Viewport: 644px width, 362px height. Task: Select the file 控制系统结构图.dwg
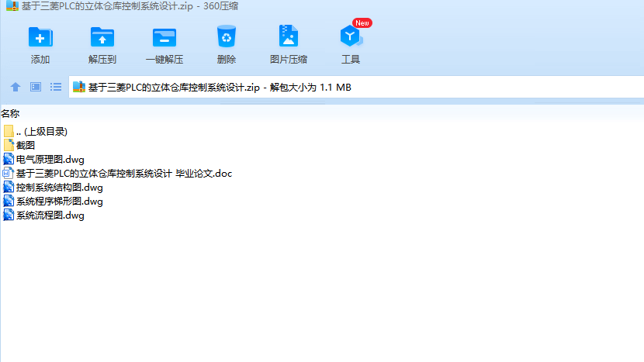[x=53, y=187]
